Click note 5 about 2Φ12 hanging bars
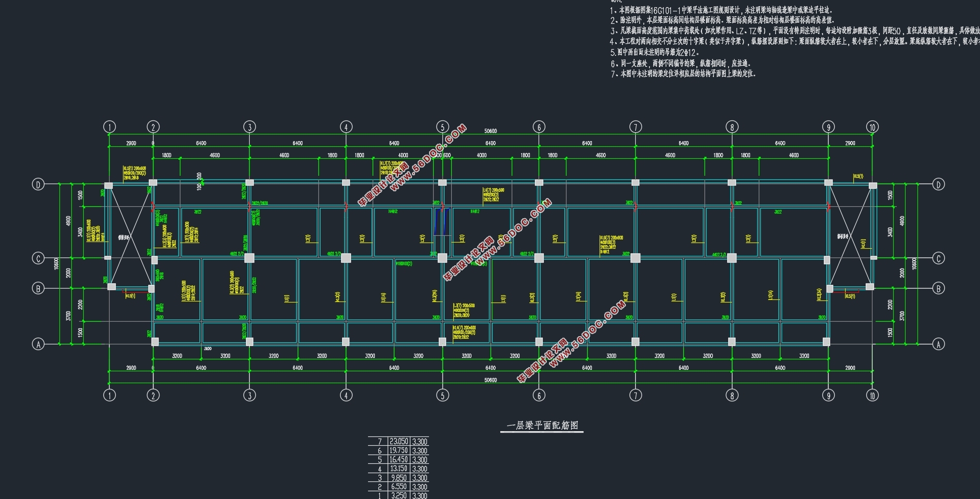The image size is (980, 499). click(655, 52)
